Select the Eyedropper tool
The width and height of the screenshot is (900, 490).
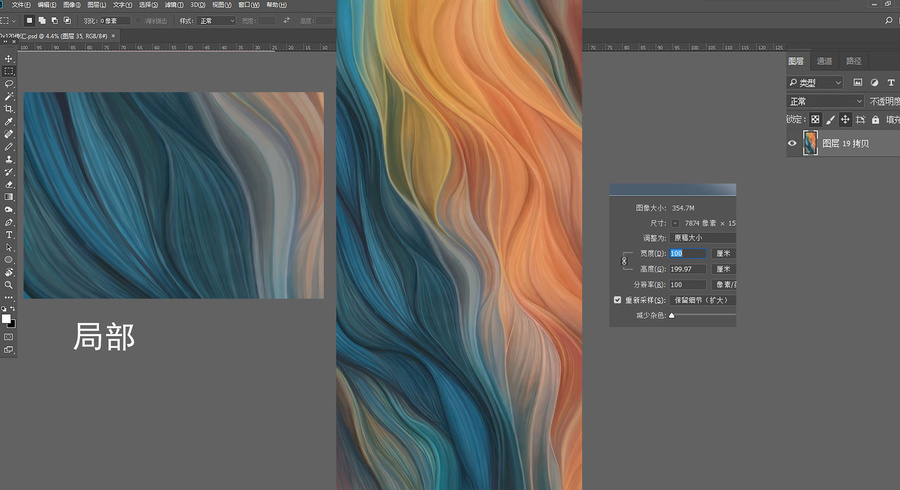9,122
